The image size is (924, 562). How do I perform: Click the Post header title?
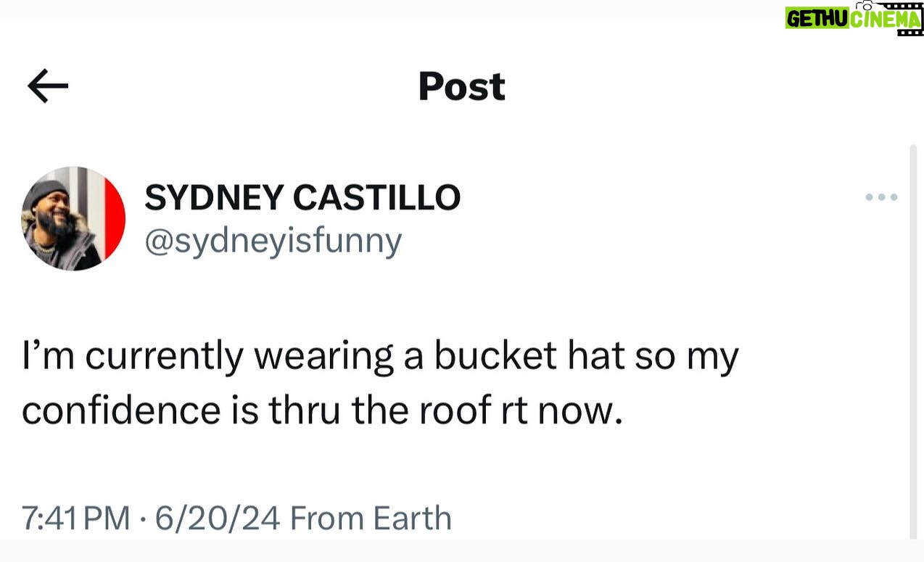[461, 87]
